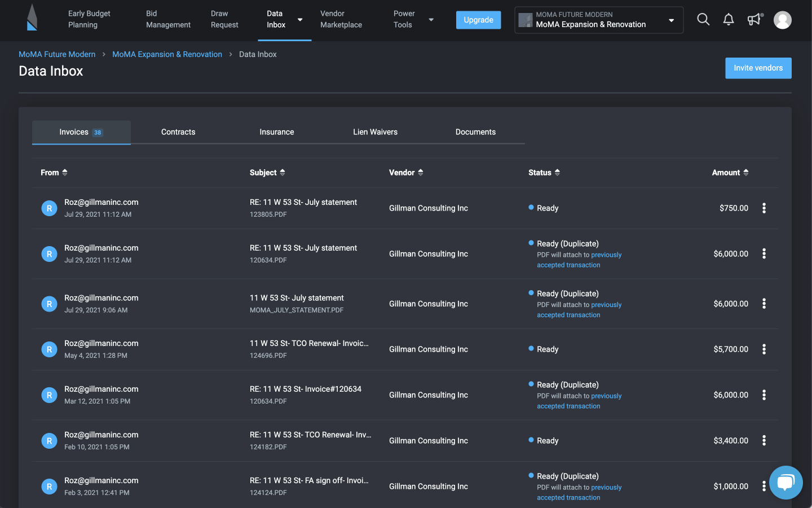This screenshot has width=812, height=508.
Task: Click the 123805.PDF file name
Action: point(268,214)
